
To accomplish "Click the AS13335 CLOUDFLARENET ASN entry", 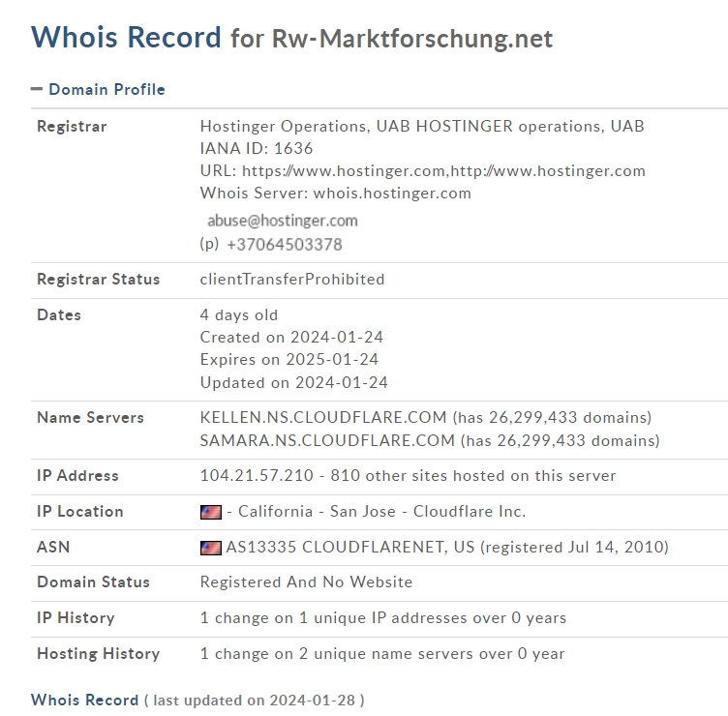I will tap(447, 547).
